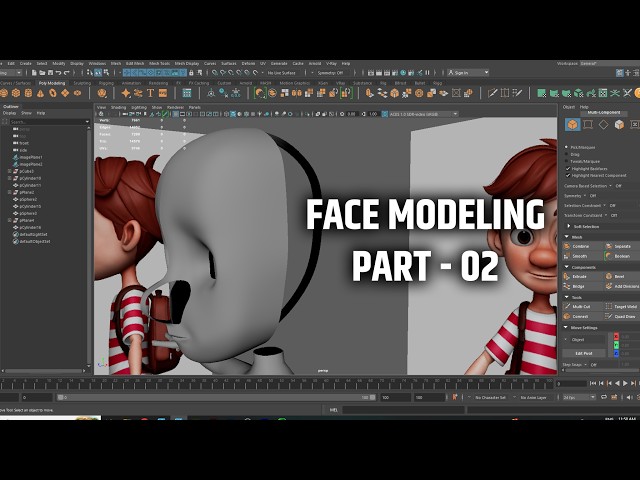Click the New Scene icon in status line
Image resolution: width=640 pixels, height=480 pixels.
pyautogui.click(x=34, y=73)
